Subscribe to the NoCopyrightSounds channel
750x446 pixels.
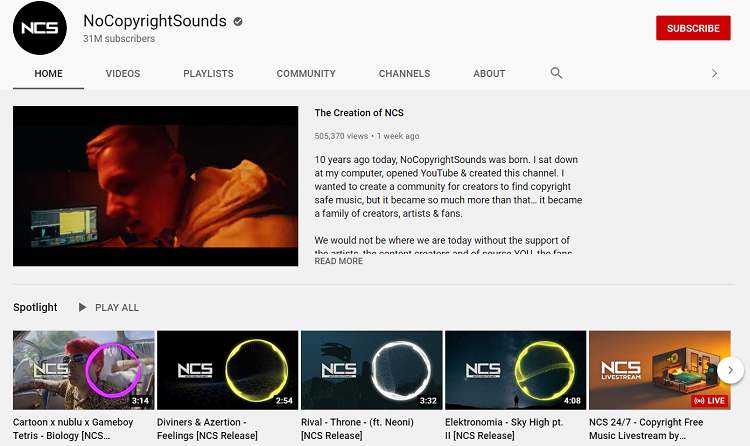pos(693,28)
